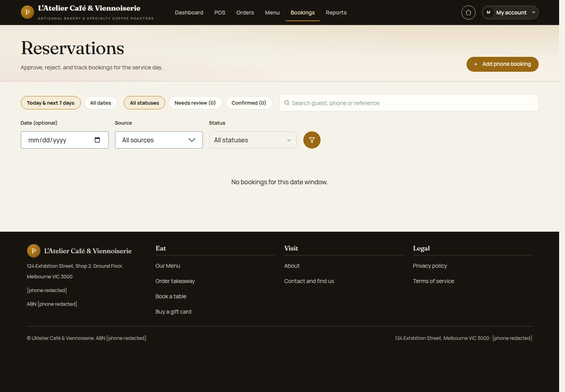The image size is (565, 392).
Task: Select the Bookings tab
Action: 303,13
